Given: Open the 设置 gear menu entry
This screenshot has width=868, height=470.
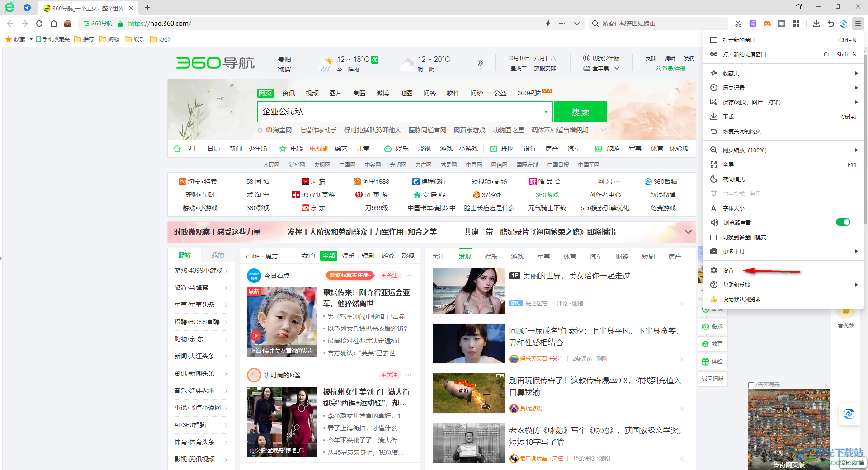Looking at the screenshot, I should pyautogui.click(x=728, y=270).
